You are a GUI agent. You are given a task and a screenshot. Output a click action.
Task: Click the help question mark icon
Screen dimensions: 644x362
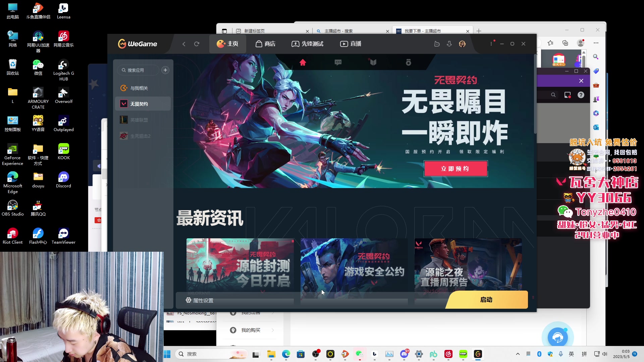[581, 95]
